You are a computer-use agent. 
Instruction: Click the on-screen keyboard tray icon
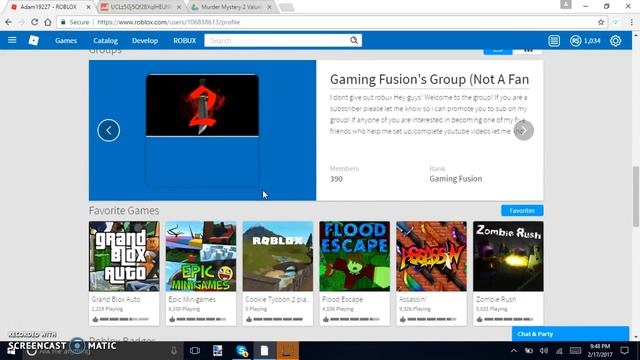click(x=576, y=351)
